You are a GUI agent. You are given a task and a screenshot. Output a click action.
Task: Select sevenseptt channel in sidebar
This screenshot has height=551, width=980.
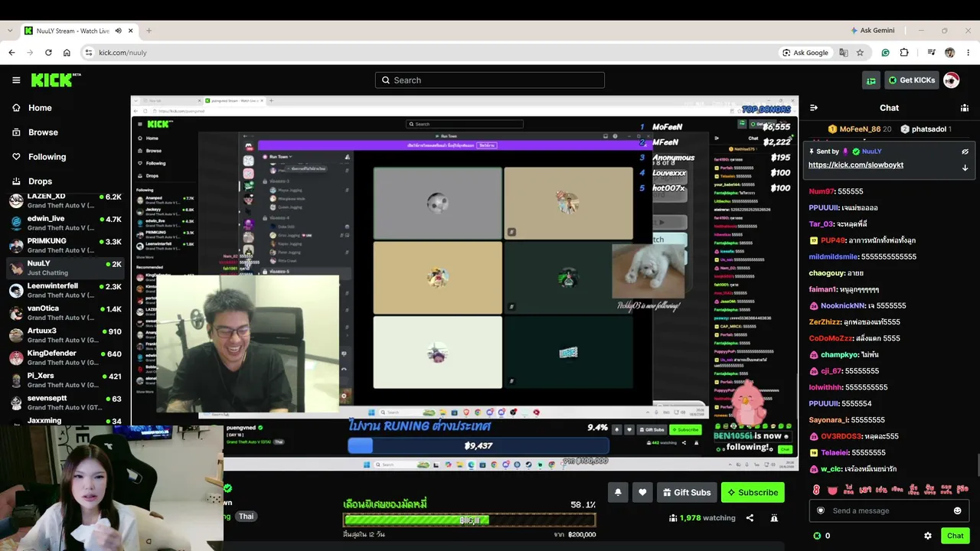[x=65, y=403]
